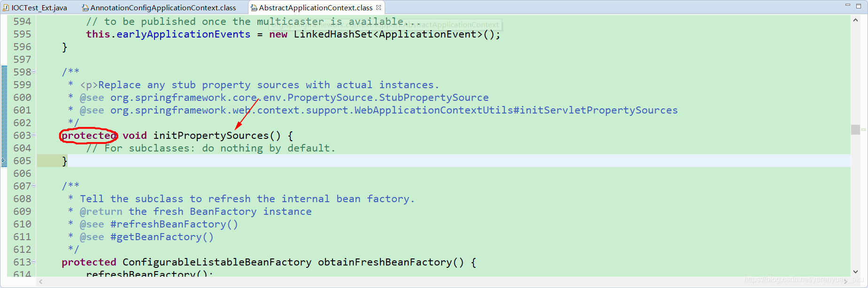This screenshot has width=868, height=288.
Task: Click line number 595
Action: [22, 34]
